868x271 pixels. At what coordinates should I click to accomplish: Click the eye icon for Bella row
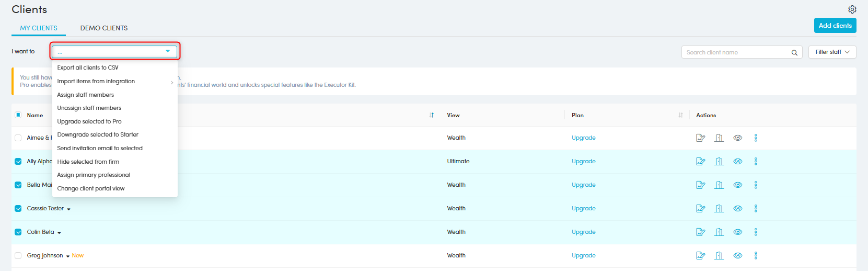point(737,185)
